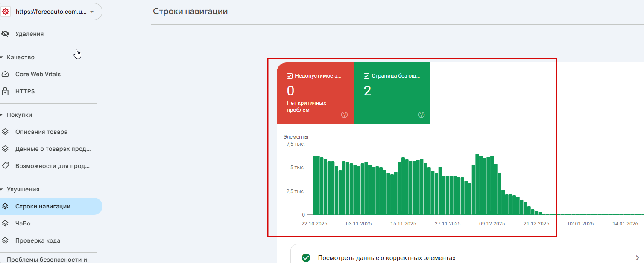Click the 7,5 тыс. y-axis label
The height and width of the screenshot is (263, 644).
tap(296, 144)
